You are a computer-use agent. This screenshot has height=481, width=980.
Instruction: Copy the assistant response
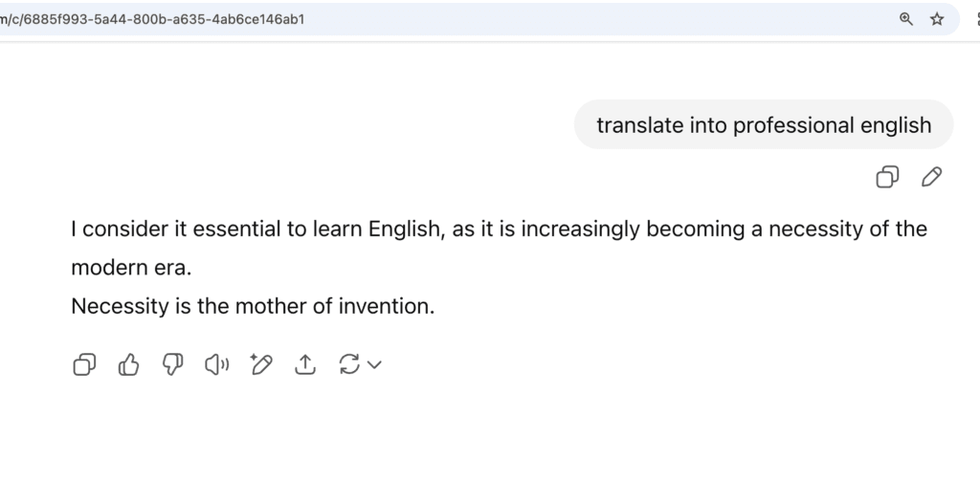(84, 364)
